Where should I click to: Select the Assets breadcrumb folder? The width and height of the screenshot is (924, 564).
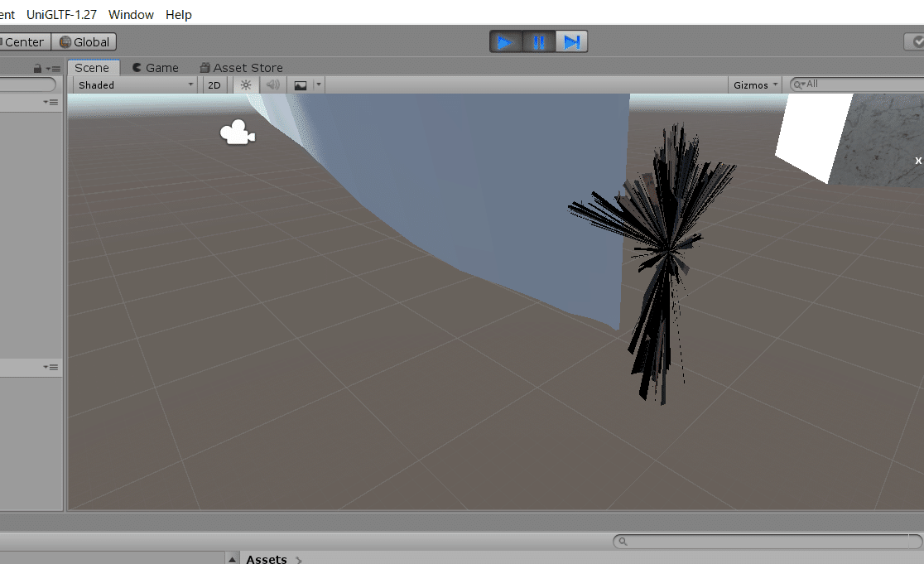coord(267,559)
